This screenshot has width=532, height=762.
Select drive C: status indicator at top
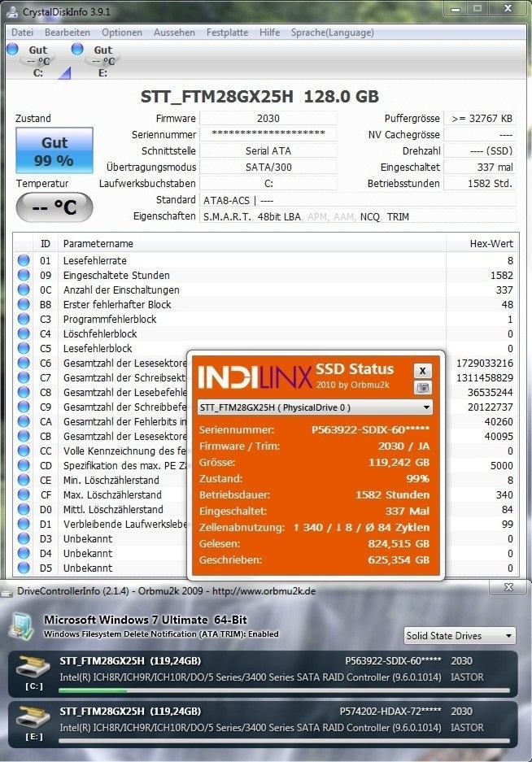click(32, 61)
